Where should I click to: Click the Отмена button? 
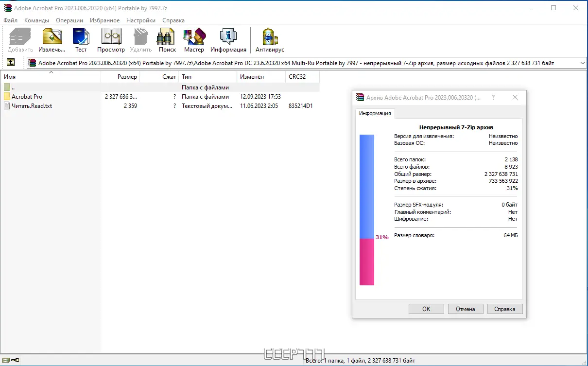465,309
